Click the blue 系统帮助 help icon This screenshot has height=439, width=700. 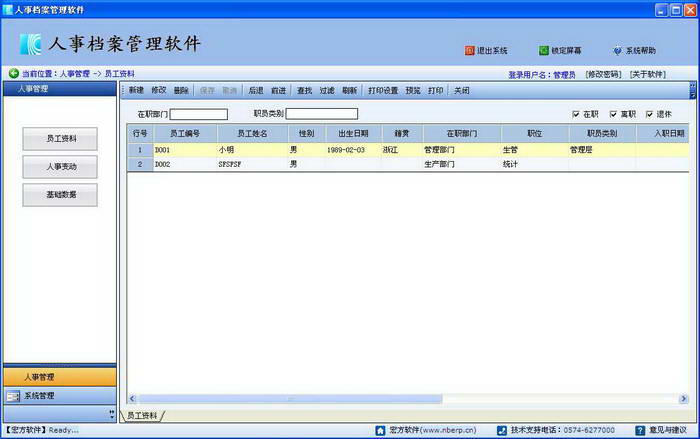point(617,50)
